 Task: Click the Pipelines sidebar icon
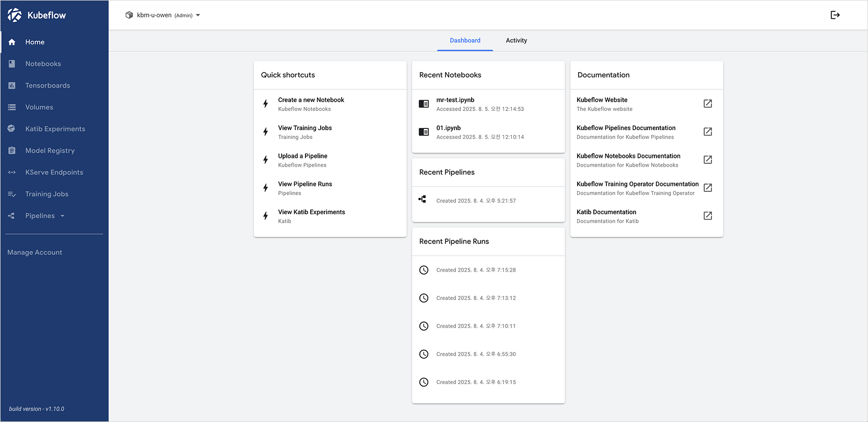[11, 216]
